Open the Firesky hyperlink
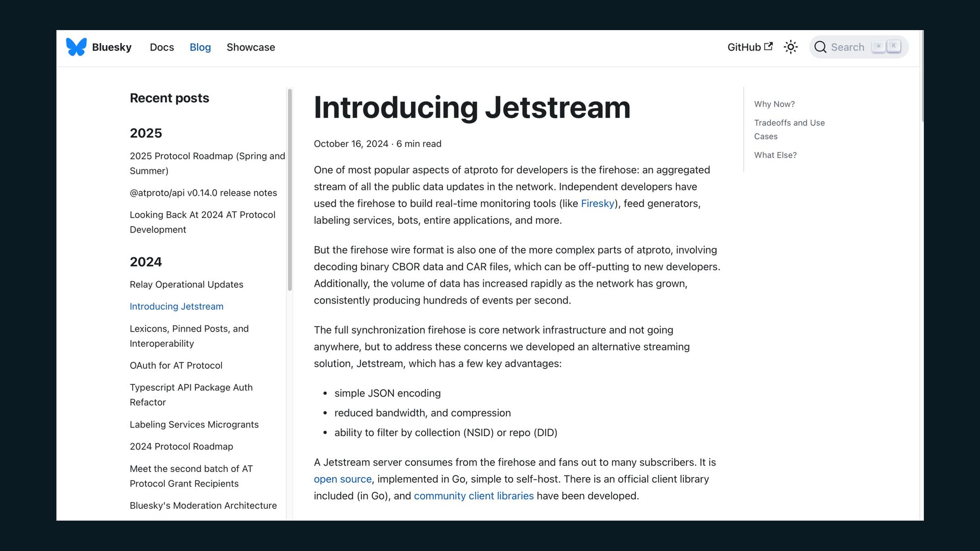The height and width of the screenshot is (551, 980). 597,204
